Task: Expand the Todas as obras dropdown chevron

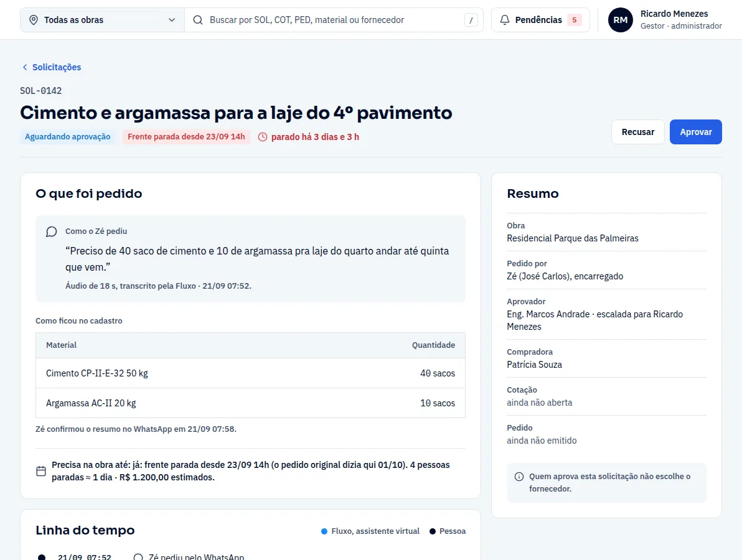Action: pos(172,20)
